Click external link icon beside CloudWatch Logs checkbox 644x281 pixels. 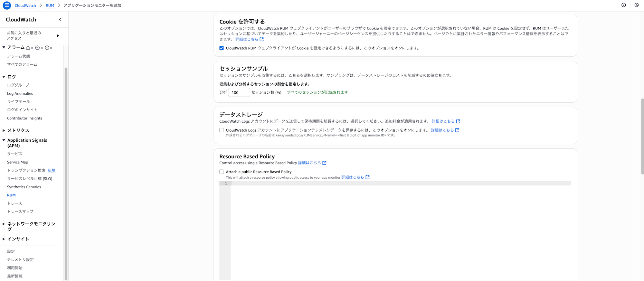click(457, 130)
